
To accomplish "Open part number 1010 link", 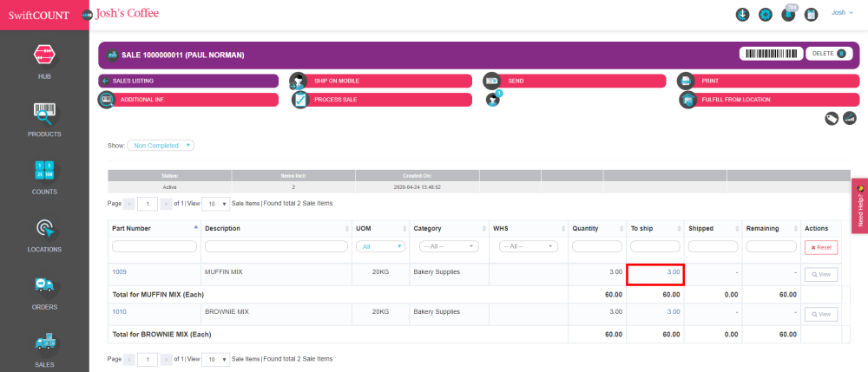I will click(120, 312).
